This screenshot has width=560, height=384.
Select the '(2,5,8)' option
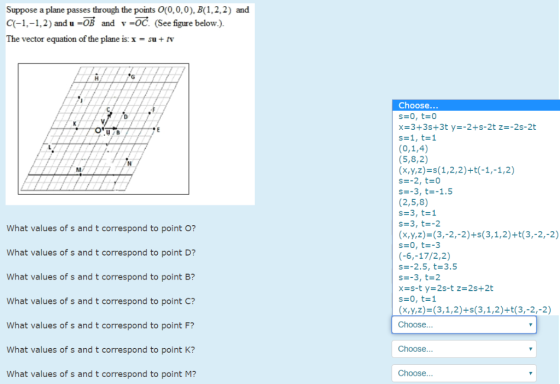tap(476, 202)
